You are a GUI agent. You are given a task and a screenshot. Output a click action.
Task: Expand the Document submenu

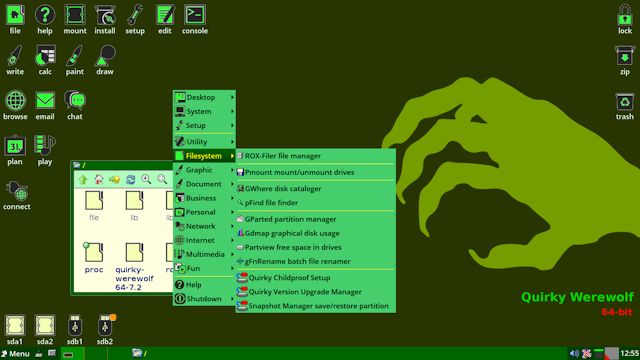pos(204,184)
